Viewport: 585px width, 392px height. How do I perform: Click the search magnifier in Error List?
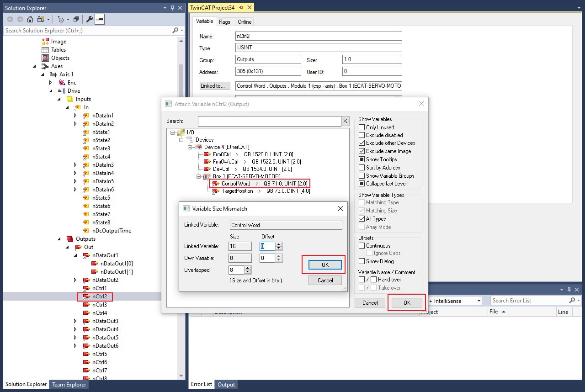click(572, 301)
